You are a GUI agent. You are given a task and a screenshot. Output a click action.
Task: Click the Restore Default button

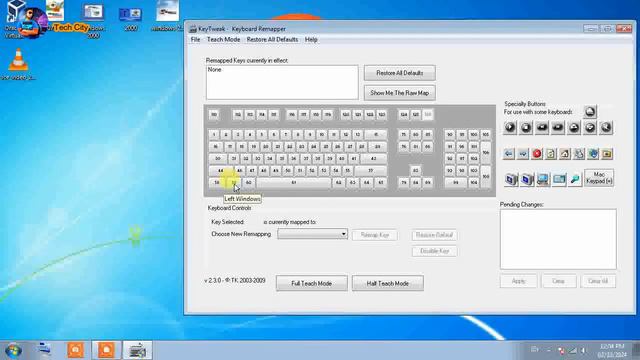click(x=434, y=235)
